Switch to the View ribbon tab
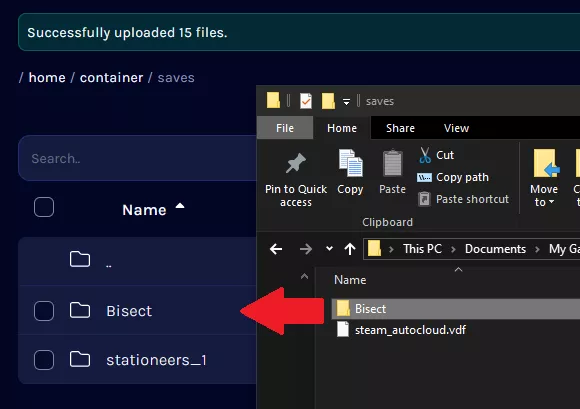 [456, 128]
